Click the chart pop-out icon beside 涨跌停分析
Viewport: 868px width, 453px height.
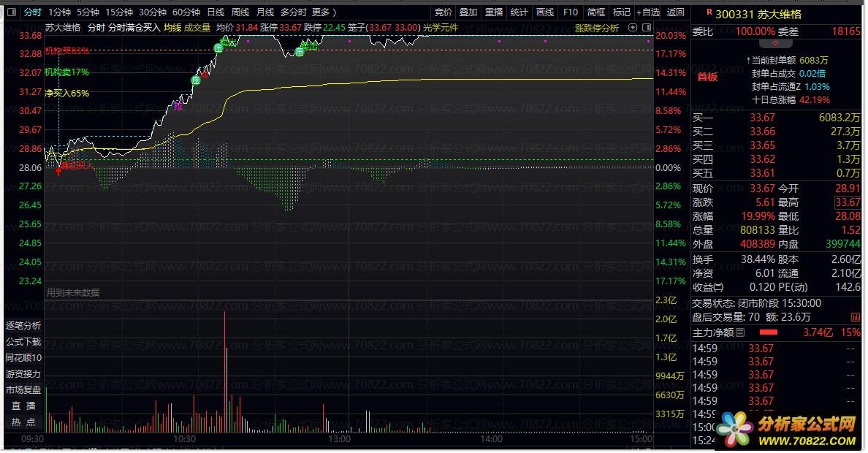633,27
